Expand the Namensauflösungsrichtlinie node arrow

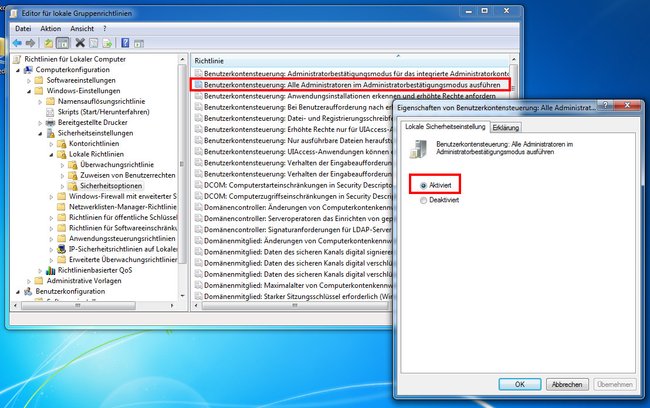40,102
